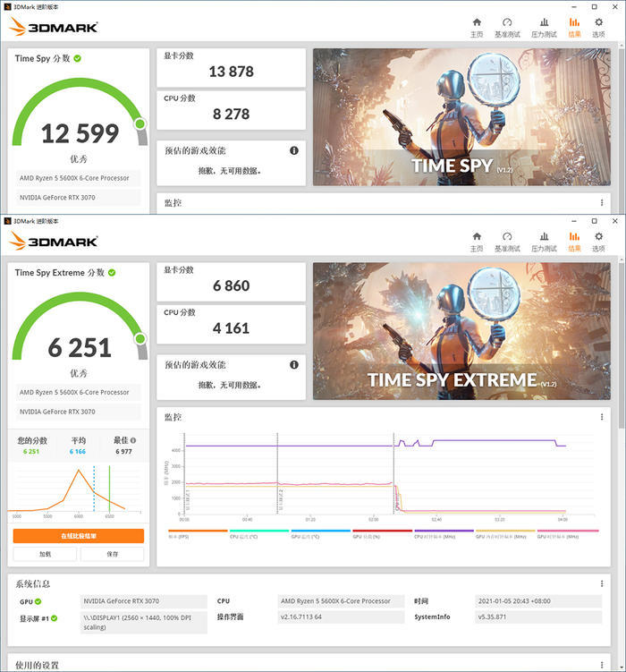This screenshot has width=626, height=672.
Task: Toggle the yellow GPU 内存时钟频率 (MHz) legend swatch
Action: 505,531
